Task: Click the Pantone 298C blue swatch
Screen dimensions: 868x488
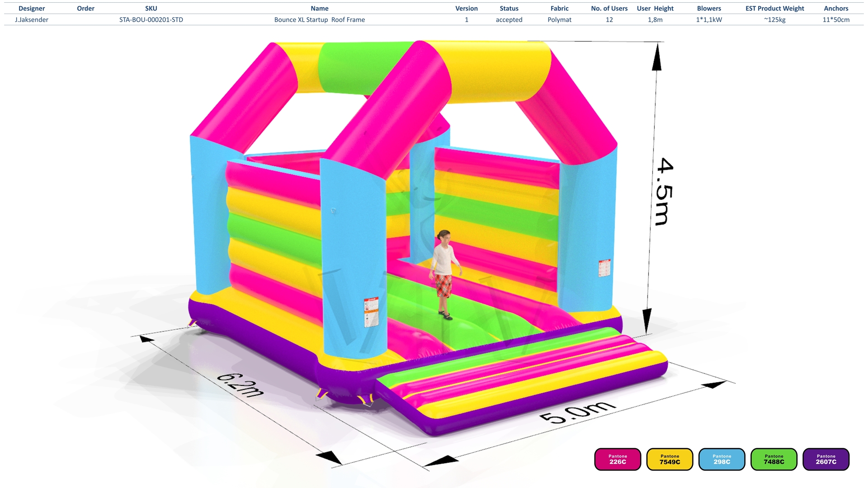Action: pos(722,459)
